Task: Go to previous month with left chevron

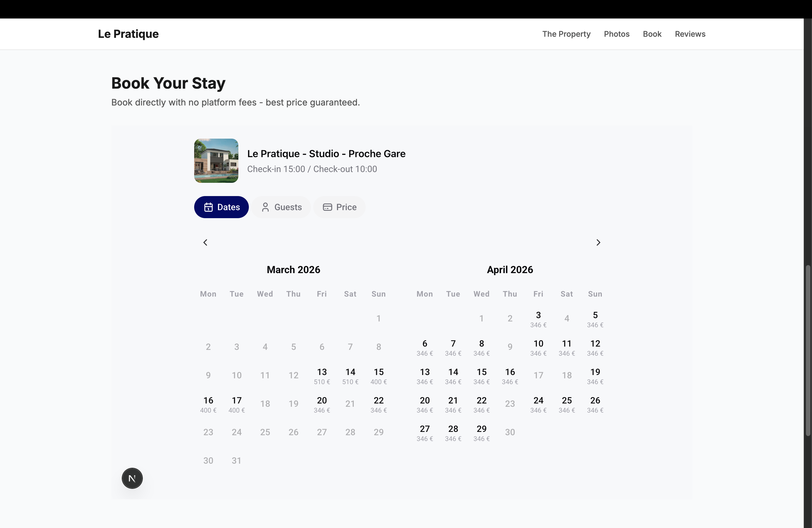Action: [x=205, y=242]
